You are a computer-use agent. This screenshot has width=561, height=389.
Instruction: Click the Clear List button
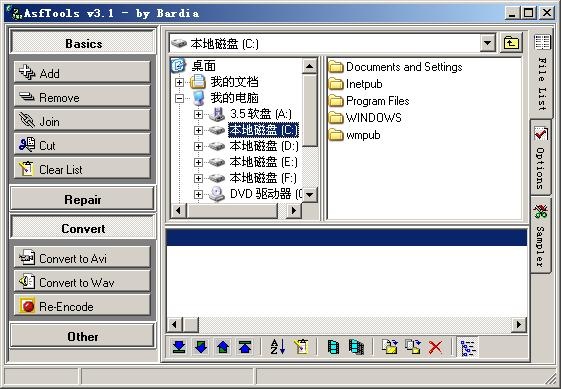(82, 169)
